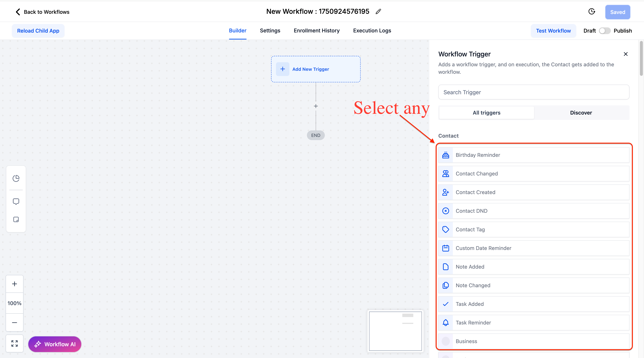Switch to the Discover triggers tab
The height and width of the screenshot is (358, 644).
(x=581, y=113)
